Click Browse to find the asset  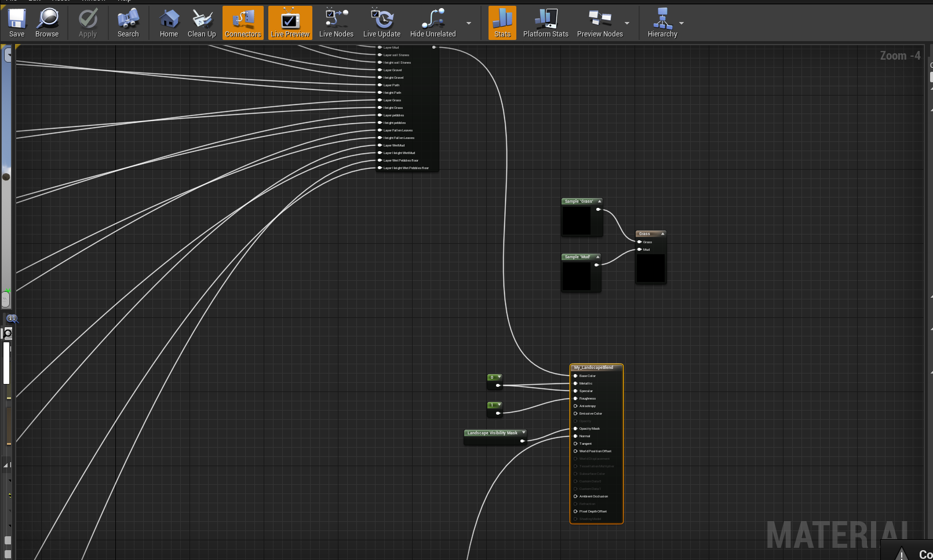pyautogui.click(x=47, y=23)
